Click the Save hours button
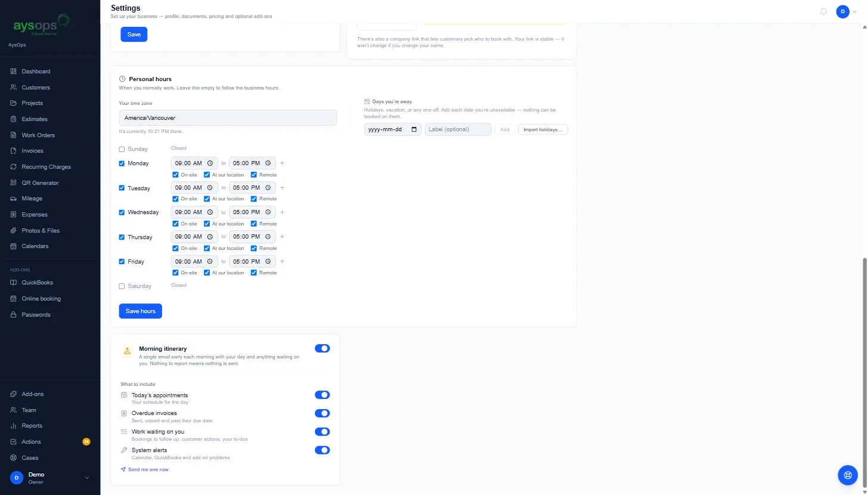The image size is (868, 495). pos(140,311)
